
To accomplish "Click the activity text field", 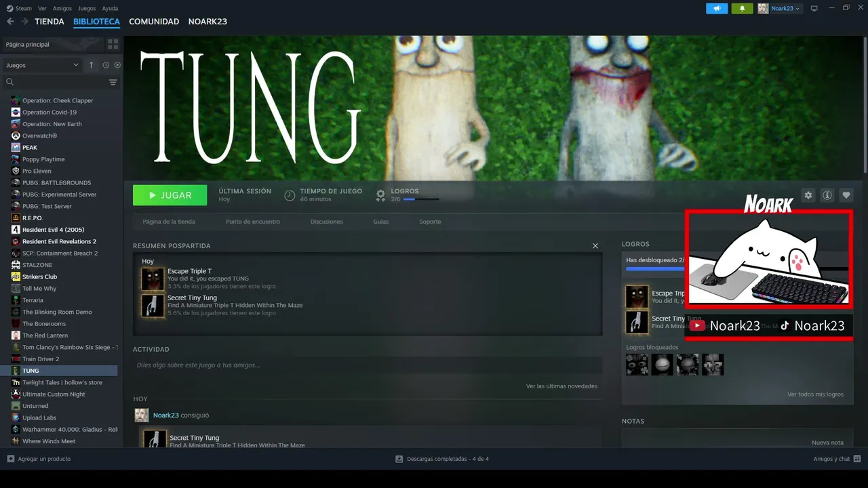I will pos(368,365).
